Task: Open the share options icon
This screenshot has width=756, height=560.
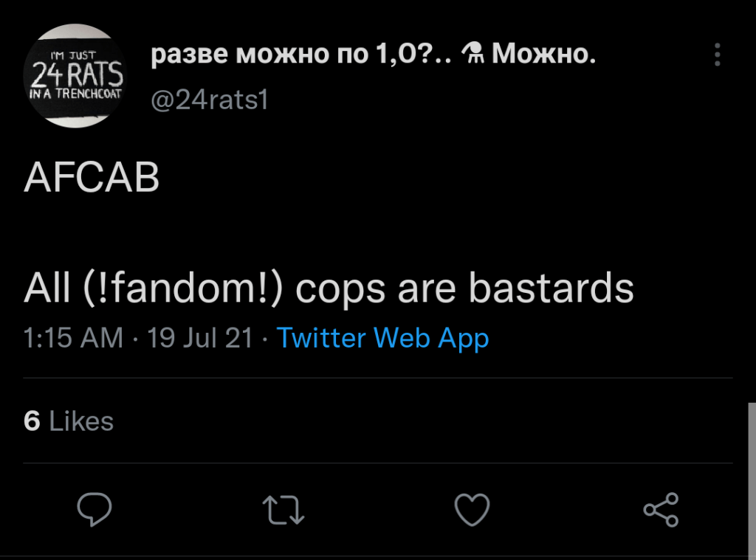Action: [x=661, y=510]
